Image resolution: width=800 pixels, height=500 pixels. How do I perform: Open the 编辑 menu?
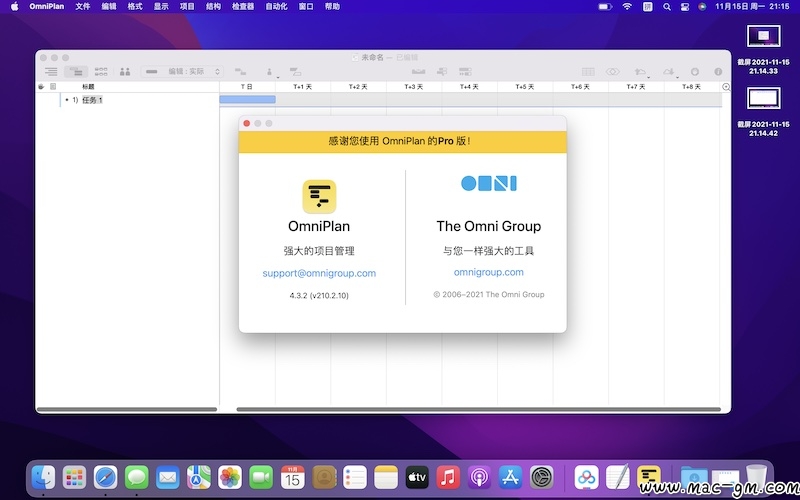click(x=109, y=7)
